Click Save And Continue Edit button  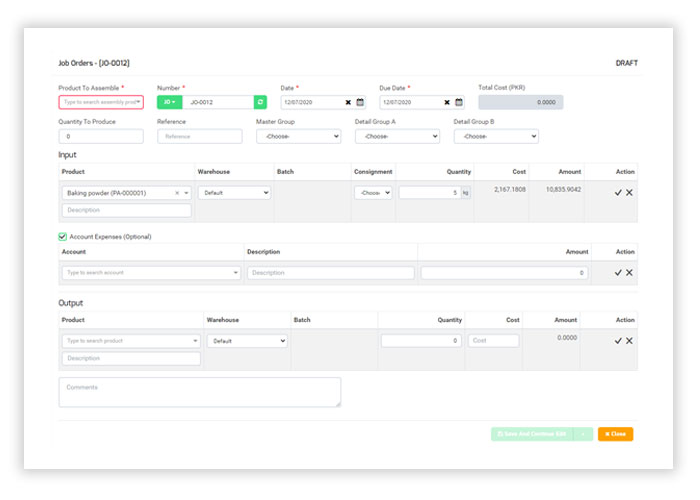pyautogui.click(x=530, y=434)
